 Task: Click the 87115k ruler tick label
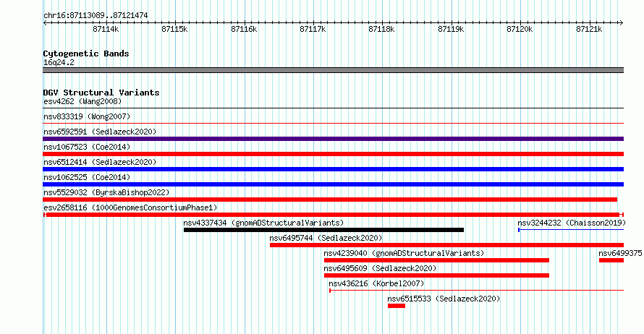pos(174,29)
